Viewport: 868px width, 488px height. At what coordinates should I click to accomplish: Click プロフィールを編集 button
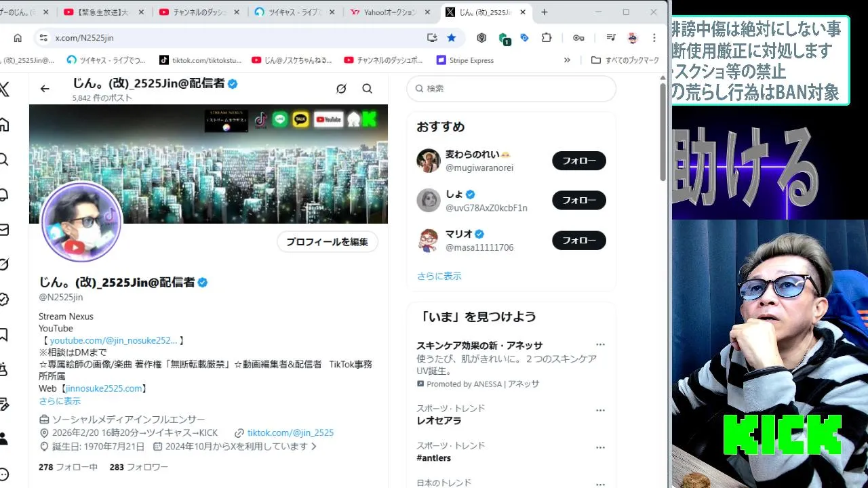tap(327, 242)
